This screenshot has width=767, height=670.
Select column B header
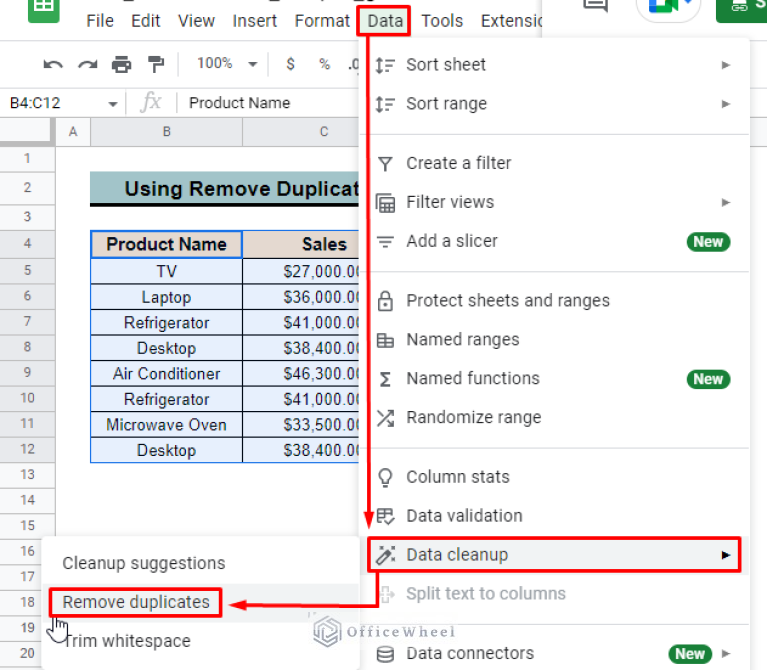(166, 131)
